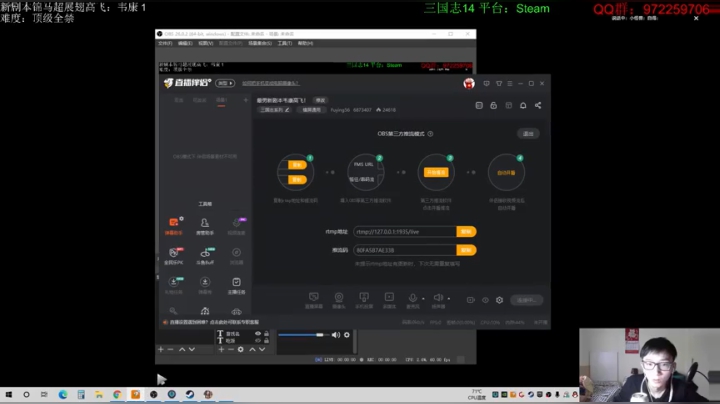Open the hamburger menu in streaming assistant title bar
This screenshot has width=720, height=404.
tap(510, 84)
